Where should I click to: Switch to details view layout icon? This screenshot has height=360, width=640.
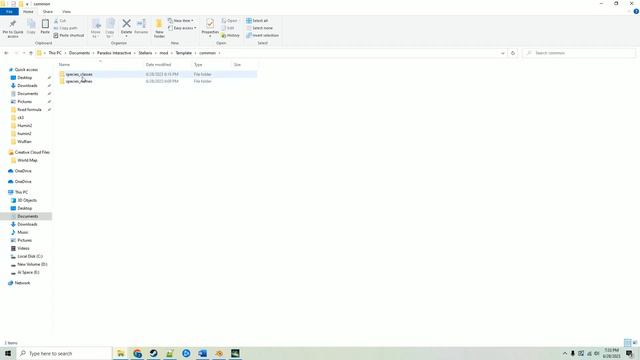[627, 343]
